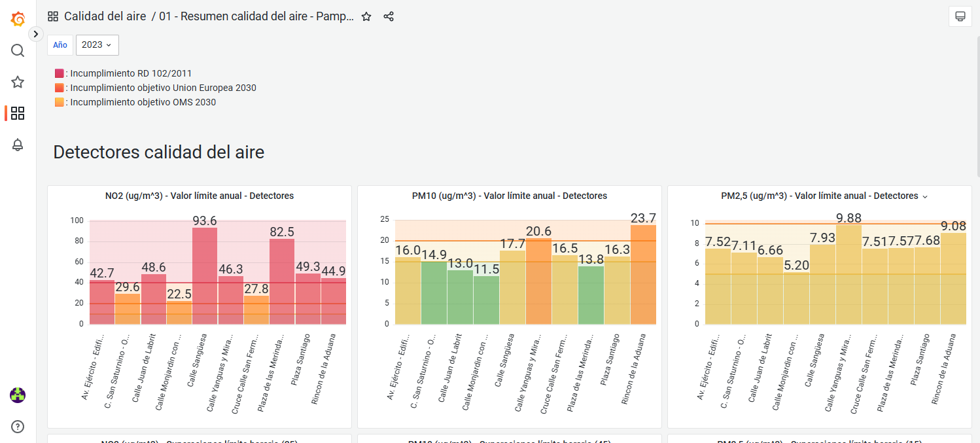980x443 pixels.
Task: Click NO2 Valor límite anual panel title
Action: click(200, 196)
